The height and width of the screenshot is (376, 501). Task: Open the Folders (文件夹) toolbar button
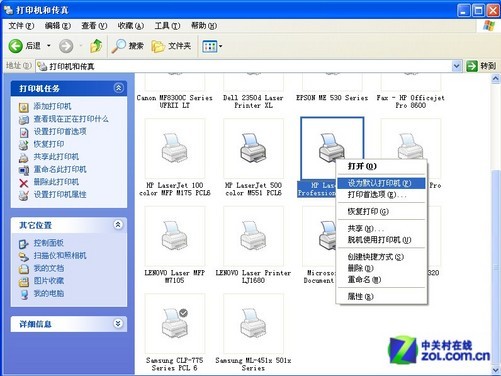tap(171, 46)
